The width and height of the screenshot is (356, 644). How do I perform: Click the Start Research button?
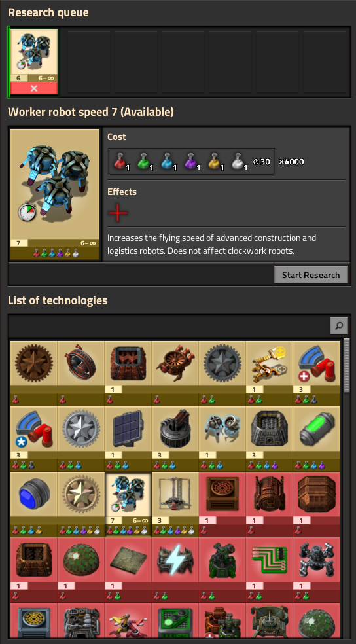click(x=311, y=275)
